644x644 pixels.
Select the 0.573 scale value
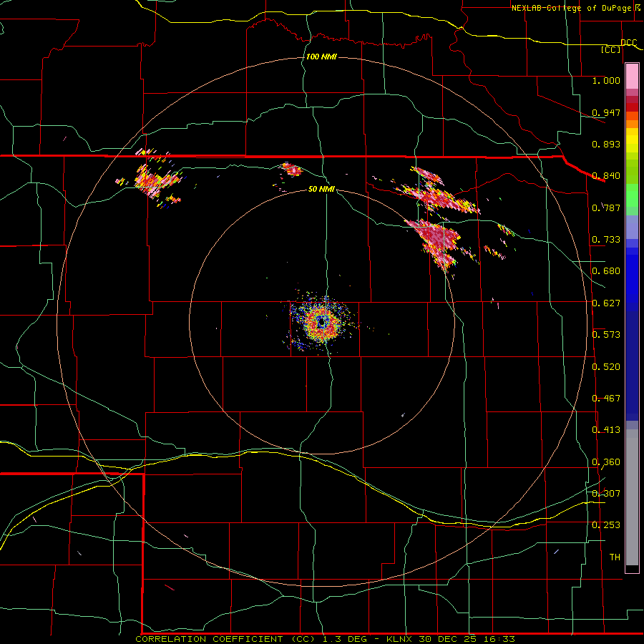606,335
